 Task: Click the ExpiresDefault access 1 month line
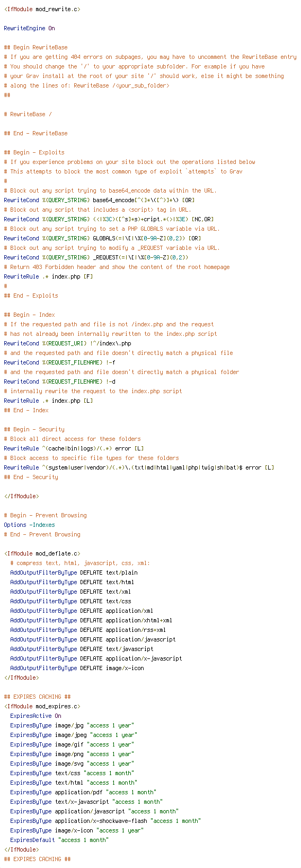point(59,840)
